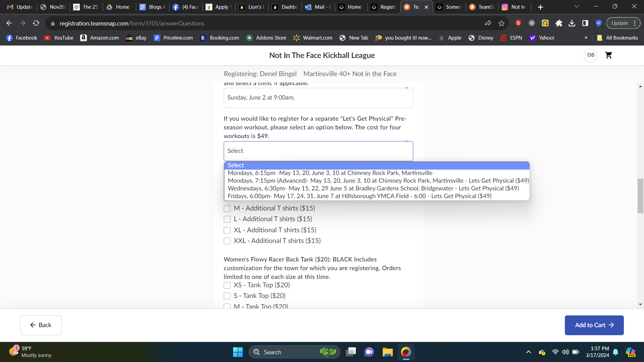This screenshot has height=362, width=644.
Task: Open the Wi-Fi network tray icon
Action: tap(555, 352)
